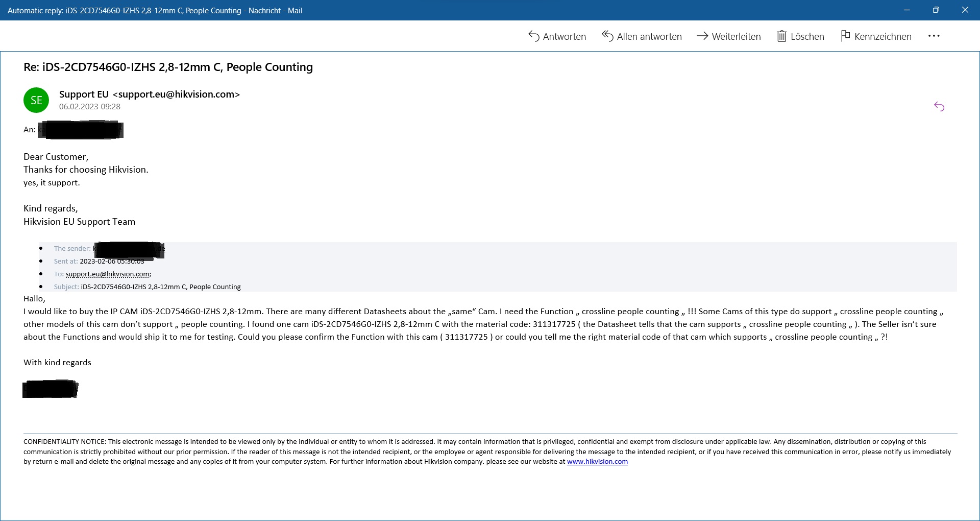The height and width of the screenshot is (521, 980).
Task: Flag the email with the Kennzeichnen icon
Action: [845, 36]
